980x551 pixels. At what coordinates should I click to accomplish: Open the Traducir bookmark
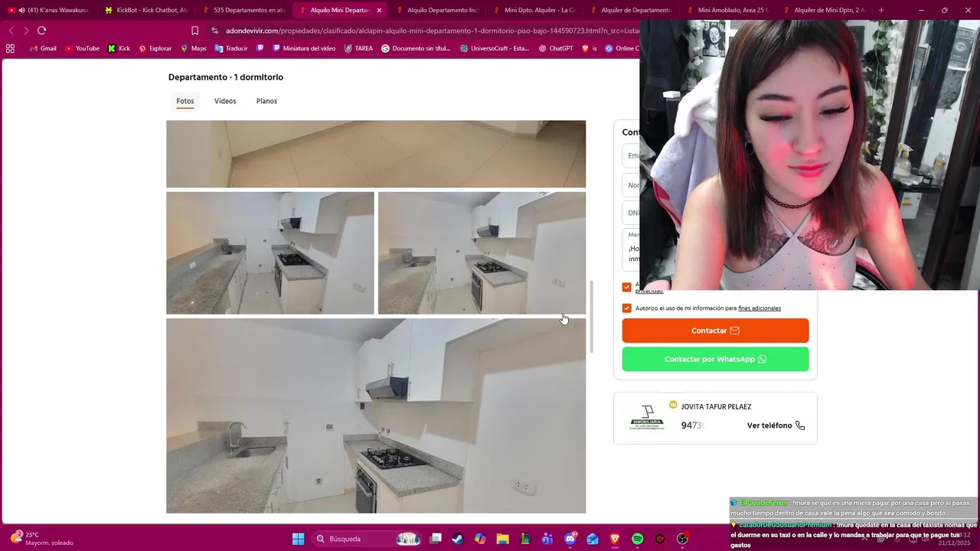click(231, 48)
